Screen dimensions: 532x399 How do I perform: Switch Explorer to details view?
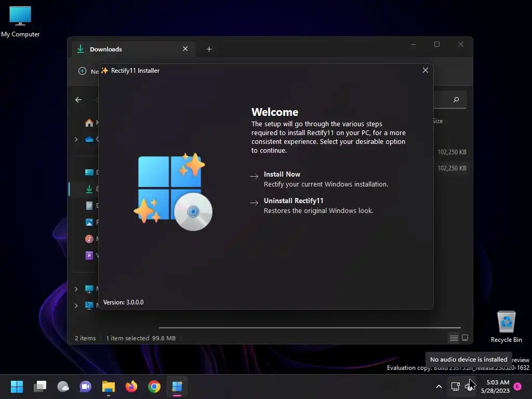tap(454, 338)
